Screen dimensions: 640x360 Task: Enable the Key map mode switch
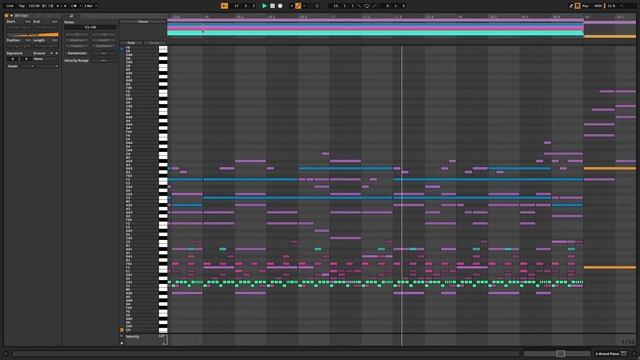[585, 6]
